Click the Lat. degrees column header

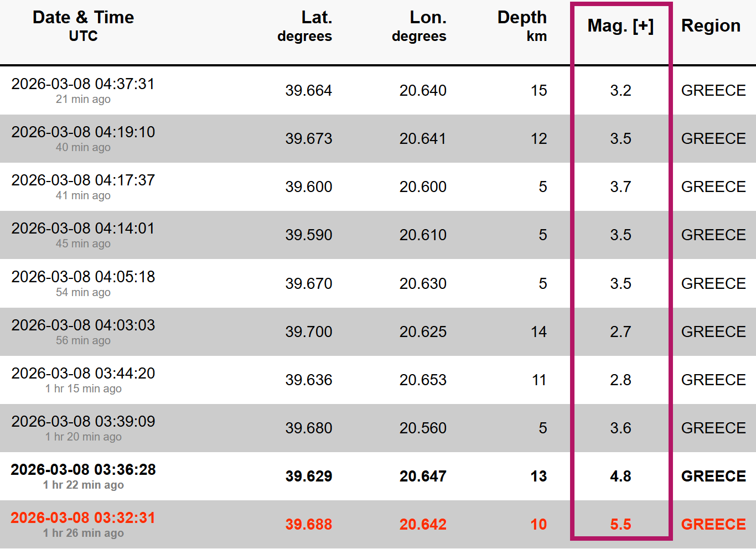[305, 25]
